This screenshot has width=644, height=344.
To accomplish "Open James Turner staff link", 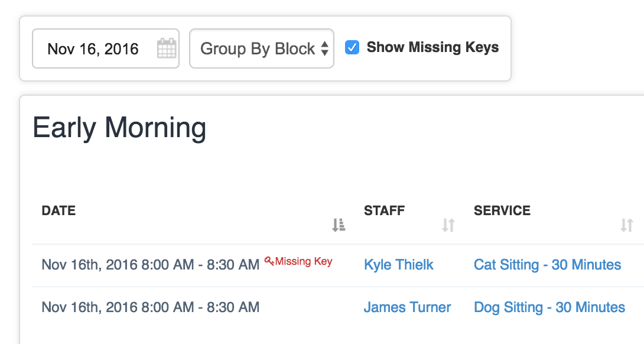I will point(407,307).
